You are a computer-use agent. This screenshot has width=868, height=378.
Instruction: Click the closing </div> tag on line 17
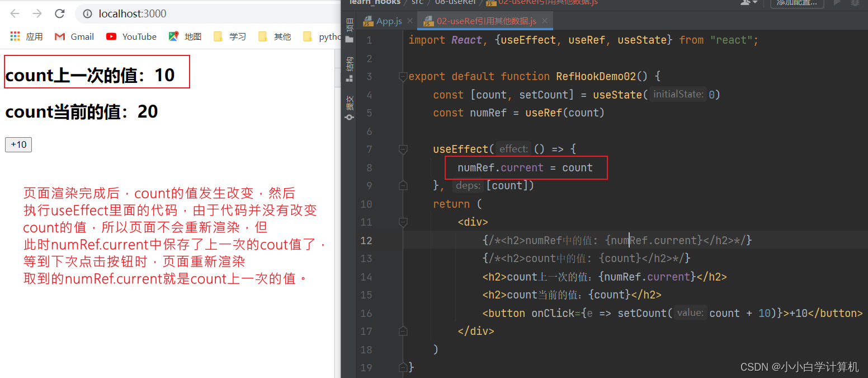(x=476, y=331)
